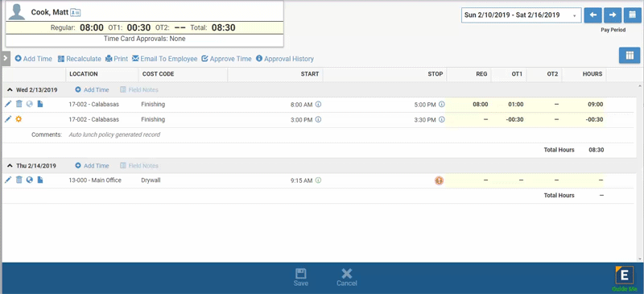This screenshot has width=644, height=294.
Task: Click the OT1 column header
Action: click(509, 74)
